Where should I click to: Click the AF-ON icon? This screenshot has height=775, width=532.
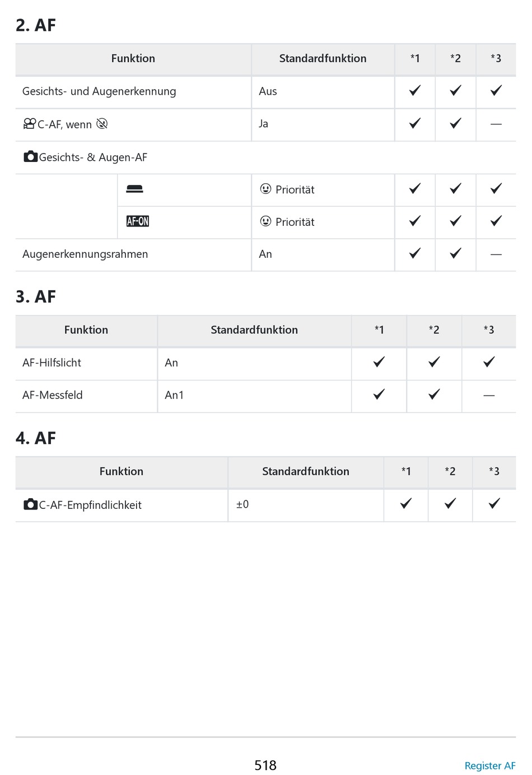click(138, 221)
